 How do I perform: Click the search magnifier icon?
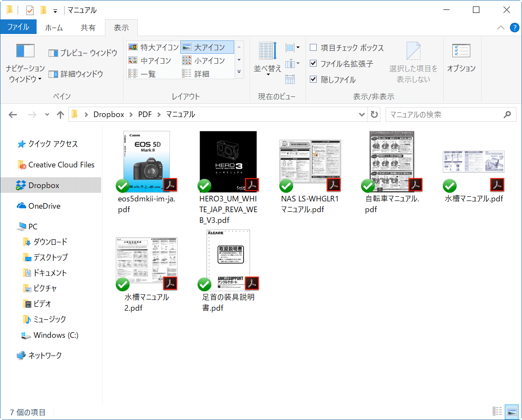(x=507, y=114)
